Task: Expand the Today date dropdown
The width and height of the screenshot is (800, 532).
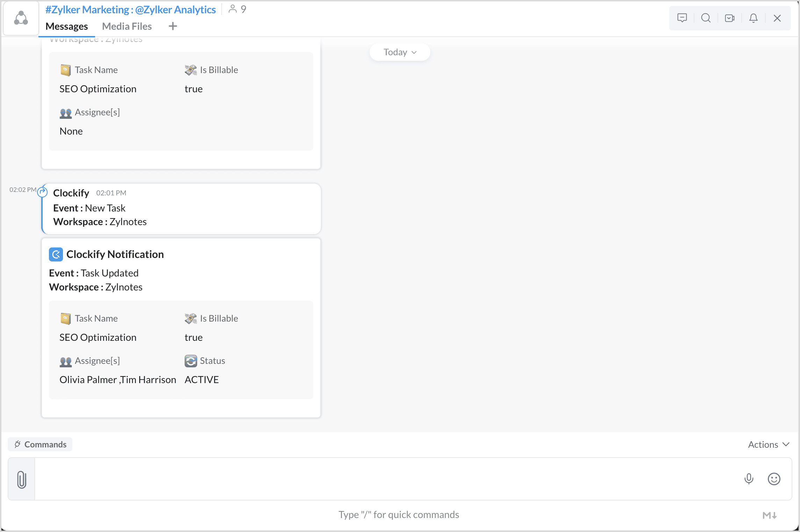Action: tap(400, 52)
